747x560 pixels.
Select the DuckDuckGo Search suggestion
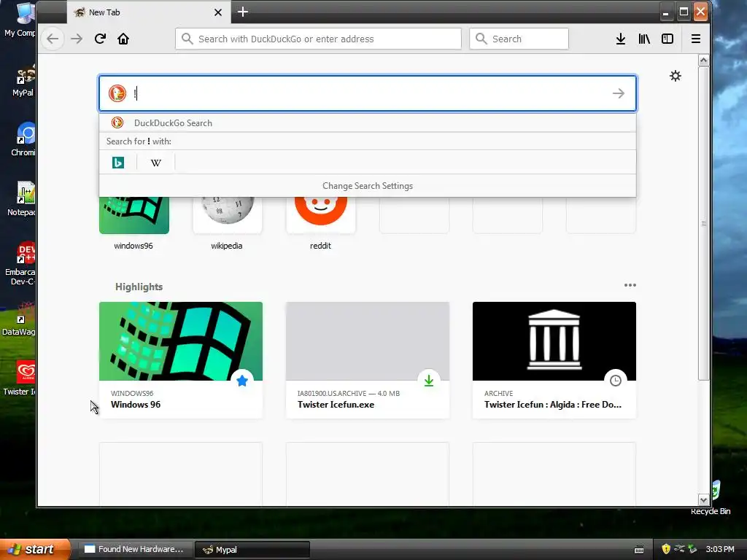tap(368, 122)
